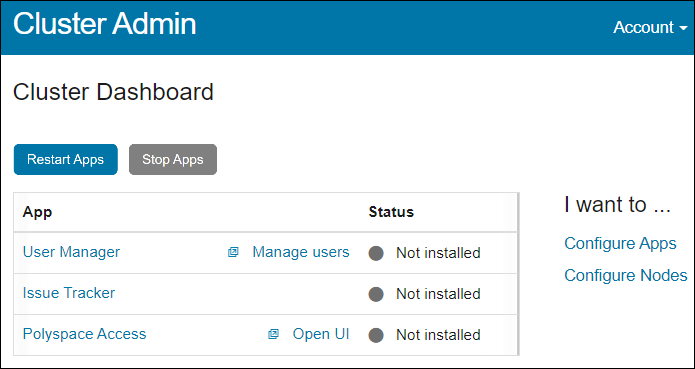Click external-link icon beside Manage users
The width and height of the screenshot is (695, 369).
(x=233, y=252)
